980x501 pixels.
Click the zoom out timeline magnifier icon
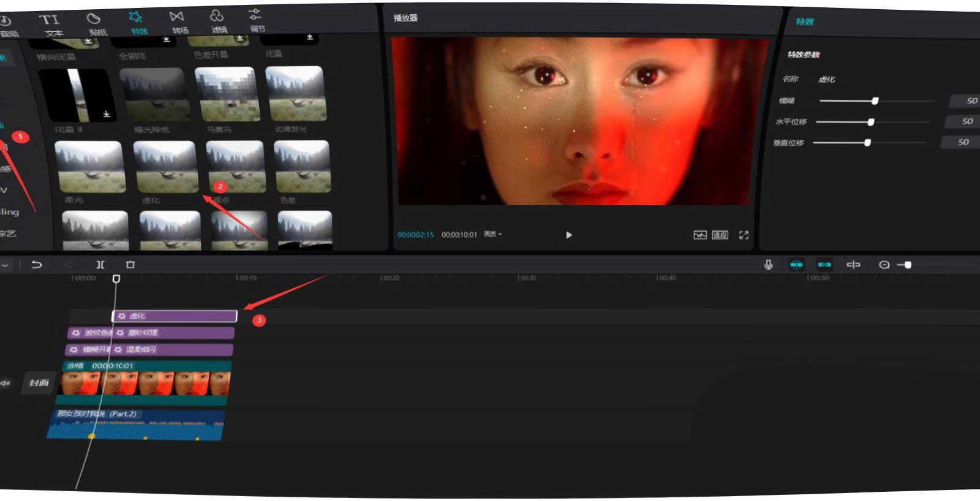click(x=884, y=265)
